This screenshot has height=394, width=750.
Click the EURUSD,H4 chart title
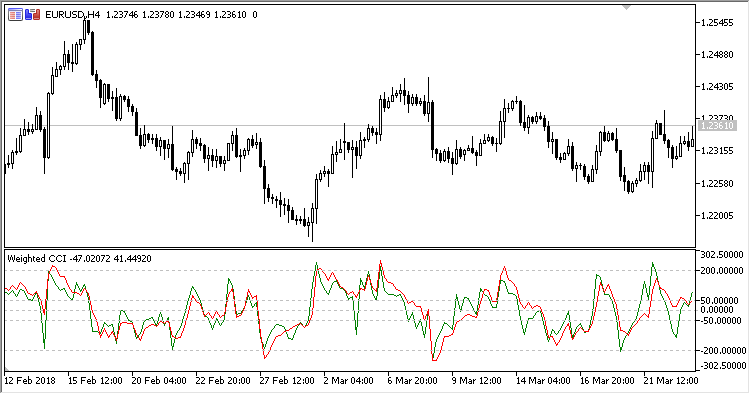(72, 15)
